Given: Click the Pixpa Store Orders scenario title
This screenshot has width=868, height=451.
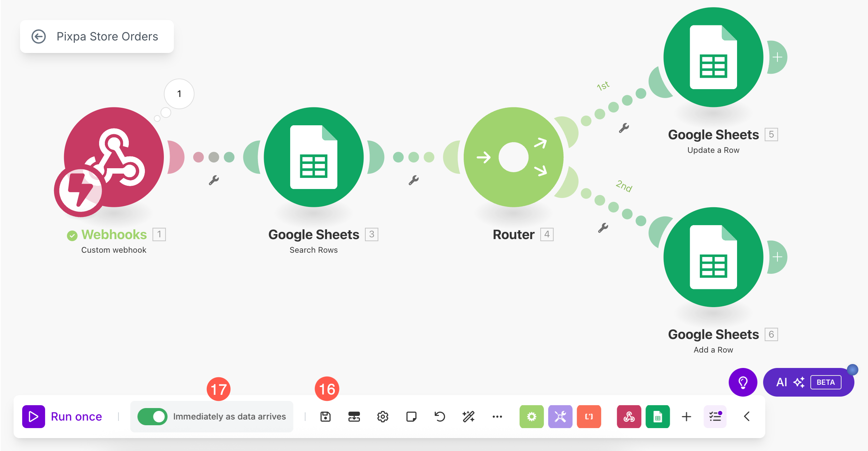Looking at the screenshot, I should (107, 37).
